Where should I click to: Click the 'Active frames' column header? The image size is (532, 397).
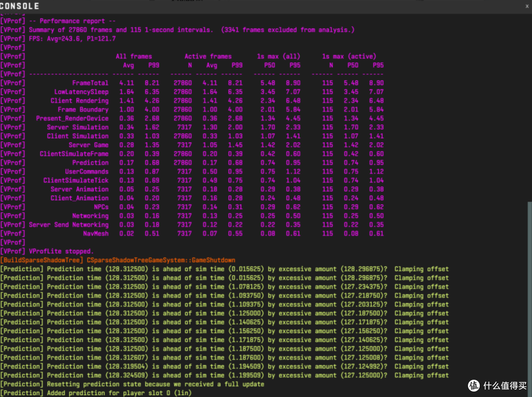208,56
